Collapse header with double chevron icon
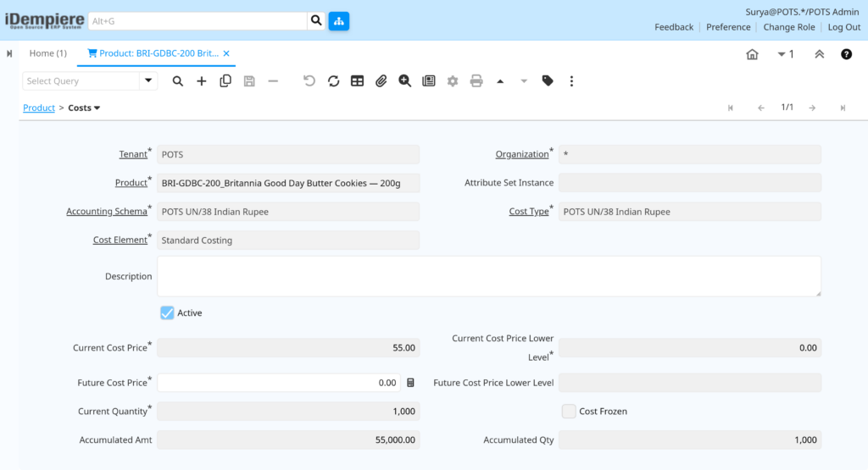Viewport: 868px width, 470px height. [820, 54]
